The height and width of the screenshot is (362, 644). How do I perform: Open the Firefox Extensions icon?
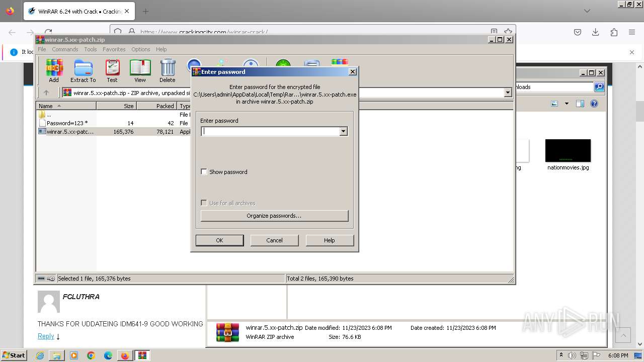click(x=614, y=32)
